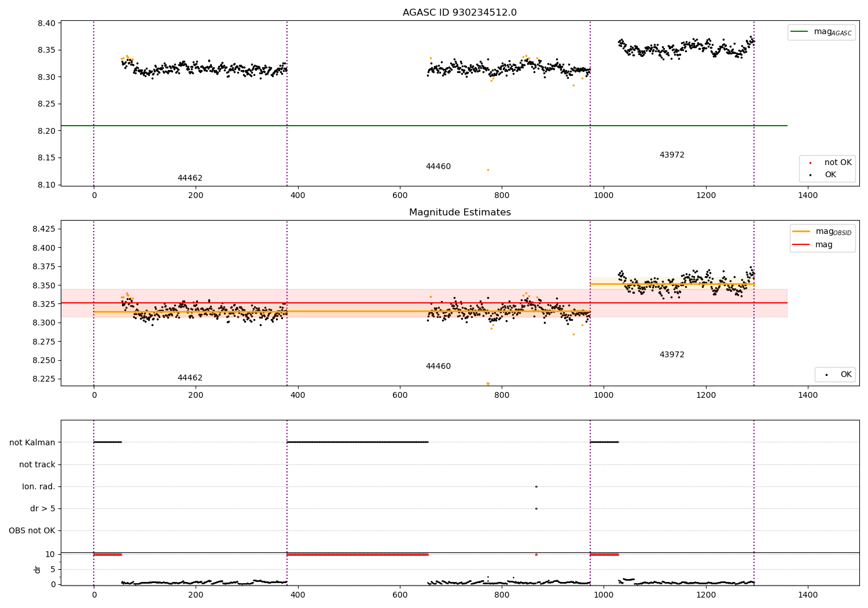Click the 8.325 y-tick label
The width and height of the screenshot is (868, 608).
click(x=43, y=304)
